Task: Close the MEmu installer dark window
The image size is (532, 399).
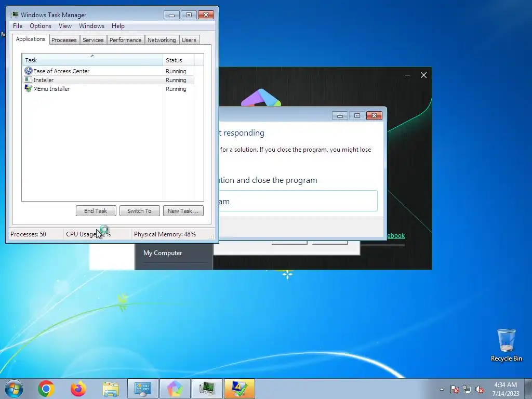Action: (x=423, y=75)
